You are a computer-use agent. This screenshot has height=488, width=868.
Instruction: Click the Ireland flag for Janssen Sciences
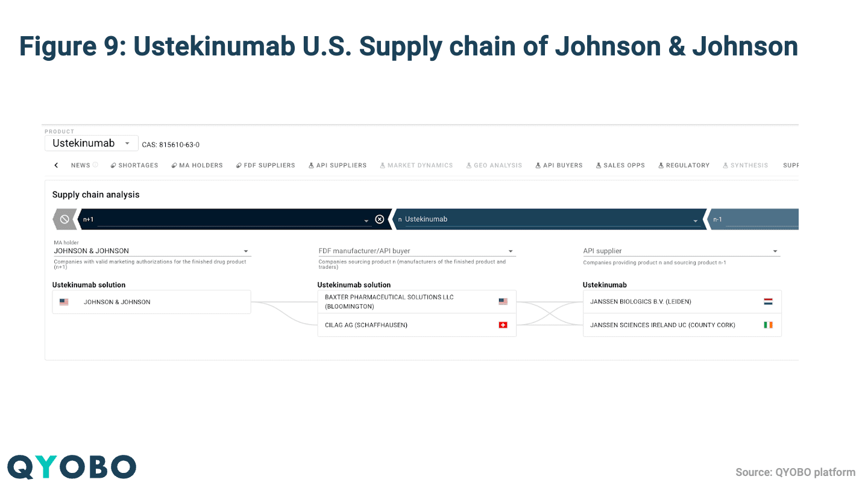[768, 325]
